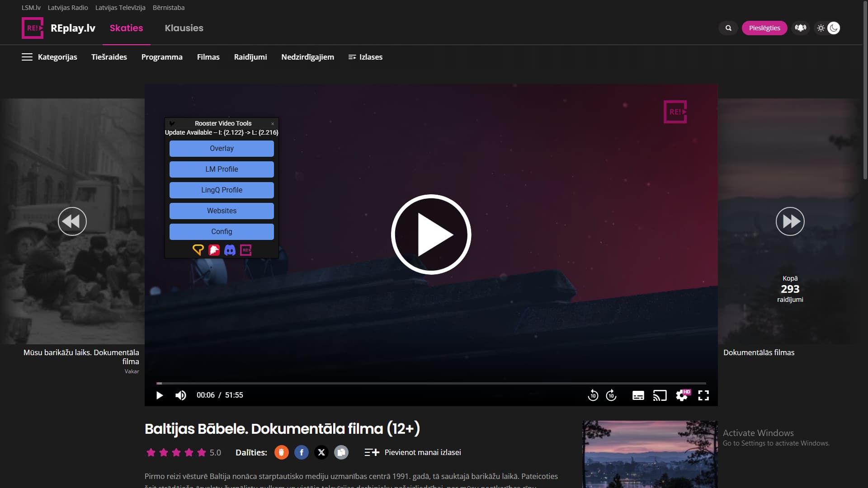Open the Filmas menu item

click(208, 57)
